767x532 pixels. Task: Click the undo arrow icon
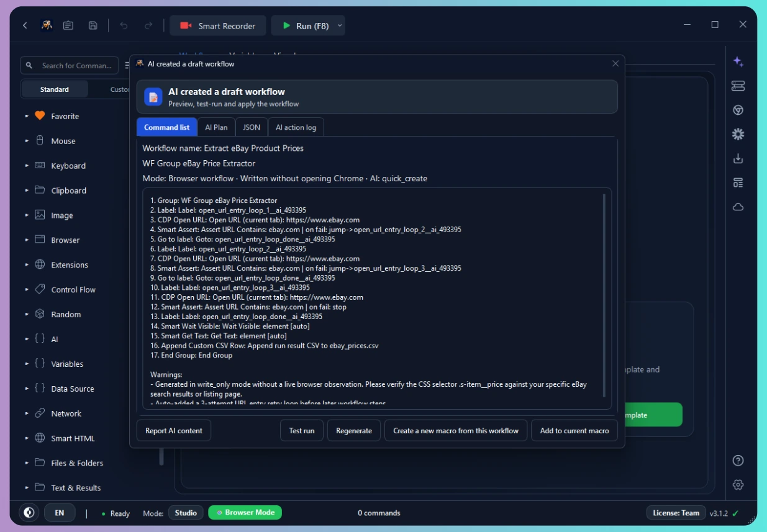click(x=124, y=25)
